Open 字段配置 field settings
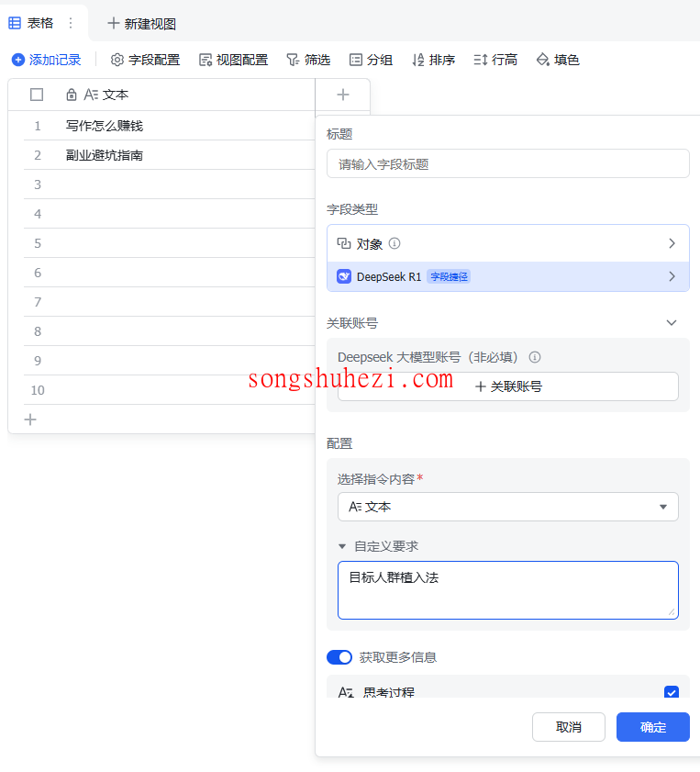The image size is (700, 772). 145,60
